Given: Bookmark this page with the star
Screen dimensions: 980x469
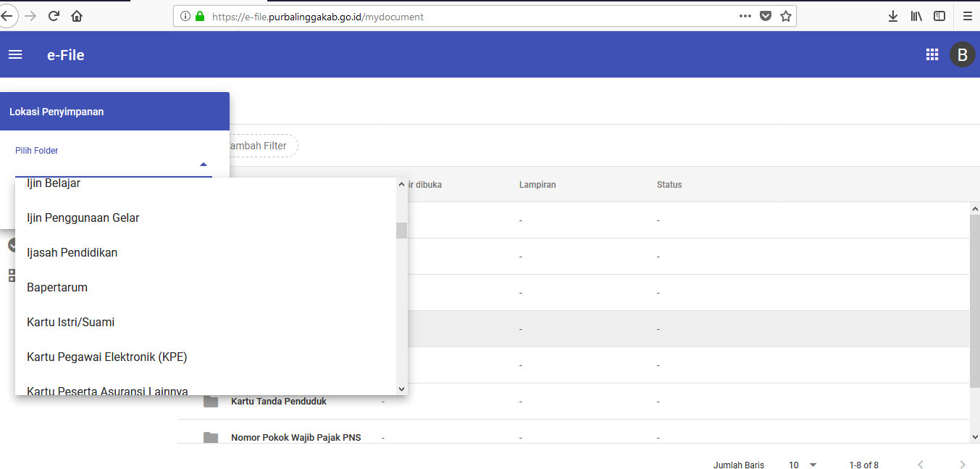Looking at the screenshot, I should (786, 16).
